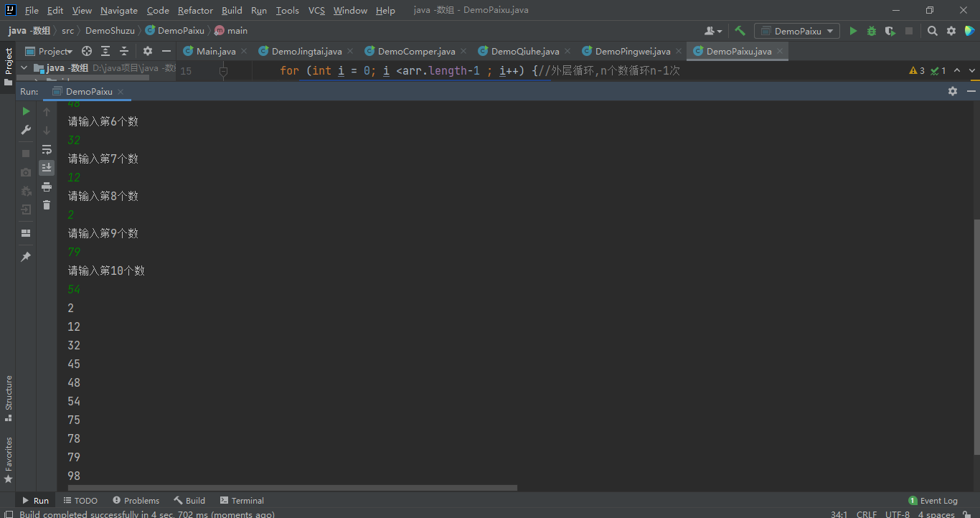Close the DemoPaixu.java editor tab
Image resolution: width=980 pixels, height=518 pixels.
pyautogui.click(x=780, y=52)
